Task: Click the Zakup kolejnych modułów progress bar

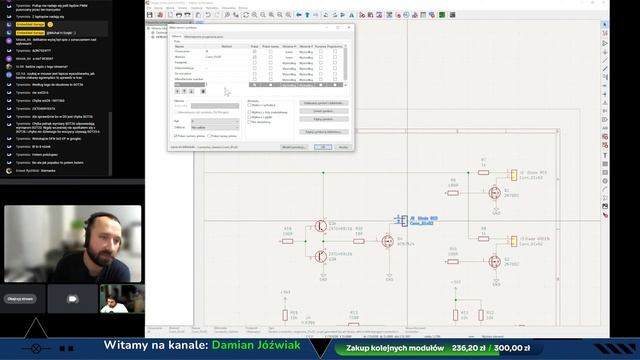Action: click(438, 348)
